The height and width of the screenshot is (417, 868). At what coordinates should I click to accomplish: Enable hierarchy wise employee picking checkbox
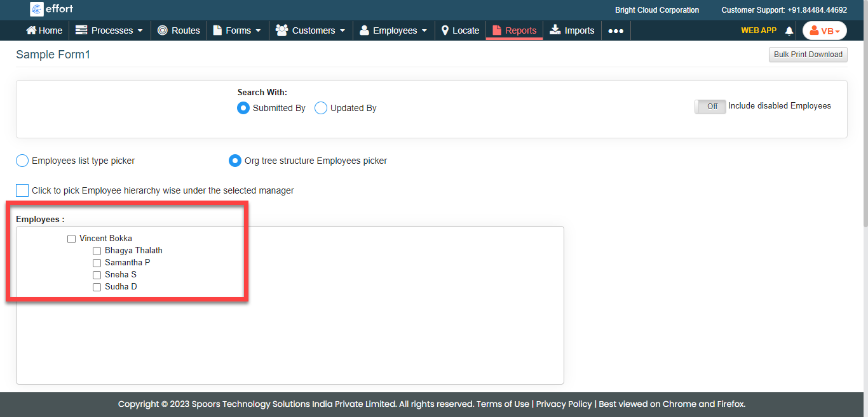(x=22, y=190)
